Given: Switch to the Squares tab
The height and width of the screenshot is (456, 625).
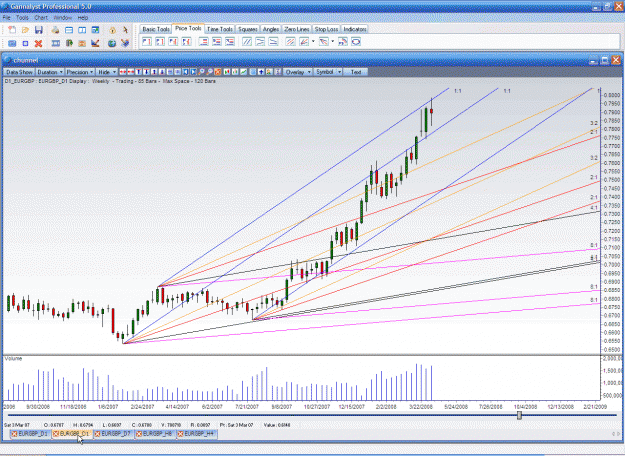Looking at the screenshot, I should pyautogui.click(x=248, y=29).
